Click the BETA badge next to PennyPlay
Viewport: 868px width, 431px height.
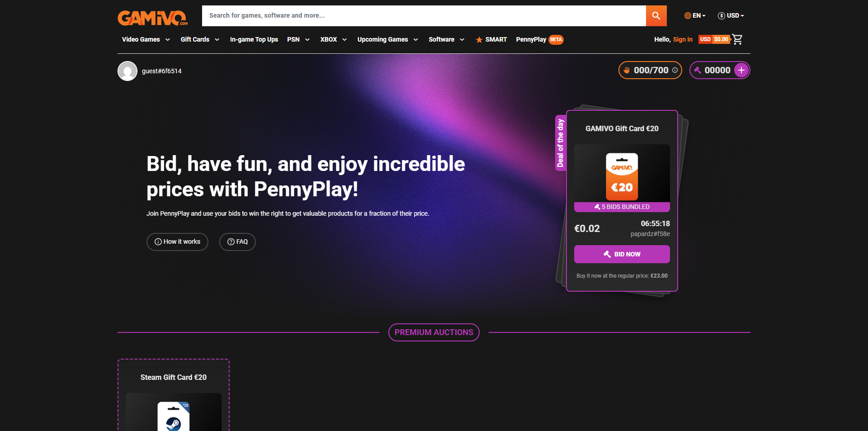point(556,39)
